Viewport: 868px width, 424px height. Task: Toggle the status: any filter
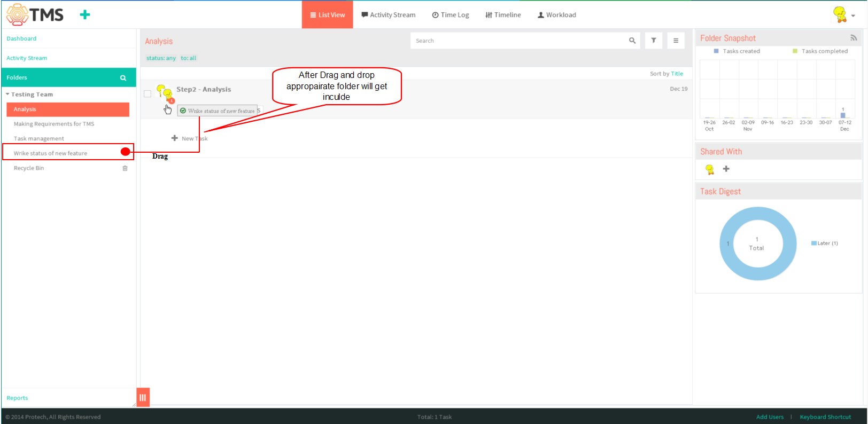(161, 58)
